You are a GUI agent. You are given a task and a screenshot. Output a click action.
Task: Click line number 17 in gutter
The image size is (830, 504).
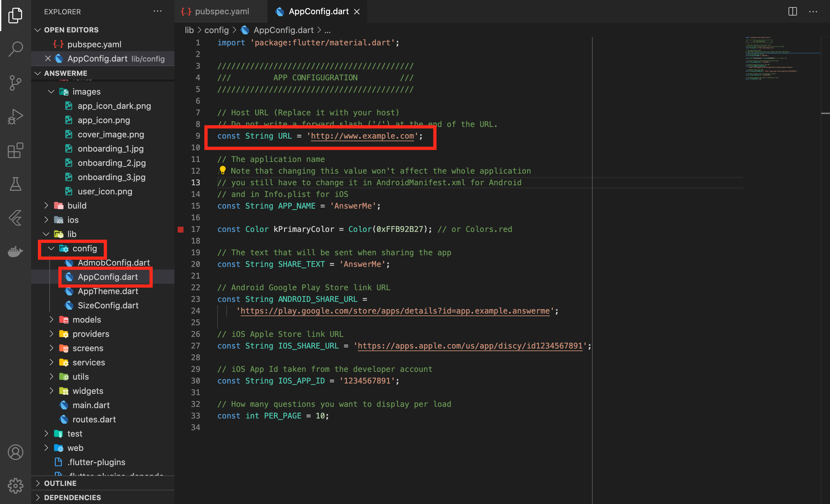coord(196,229)
